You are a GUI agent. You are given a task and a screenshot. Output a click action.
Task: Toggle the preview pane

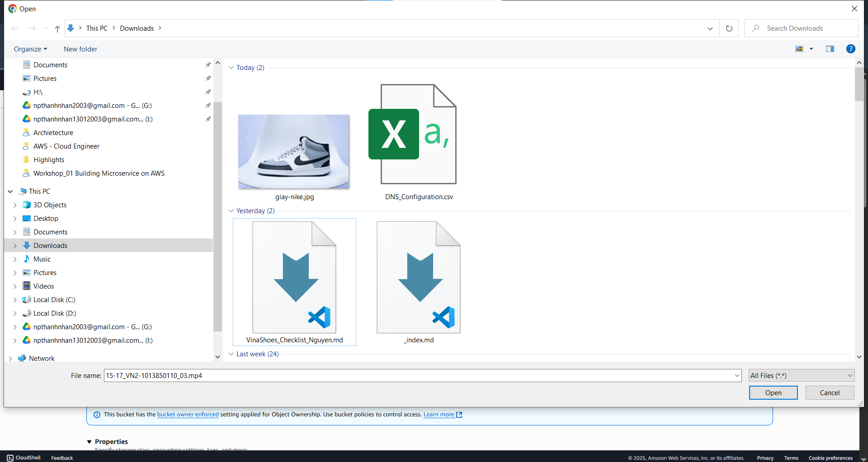pos(830,49)
